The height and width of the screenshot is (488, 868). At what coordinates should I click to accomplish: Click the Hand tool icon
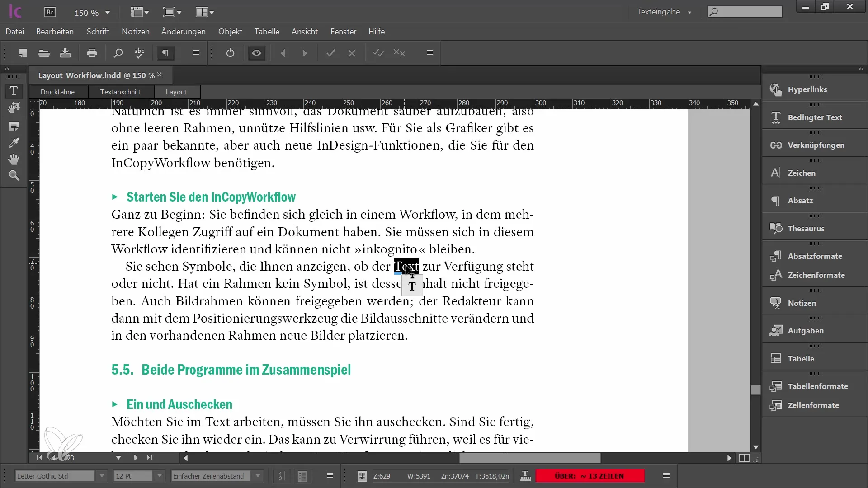[x=14, y=159]
